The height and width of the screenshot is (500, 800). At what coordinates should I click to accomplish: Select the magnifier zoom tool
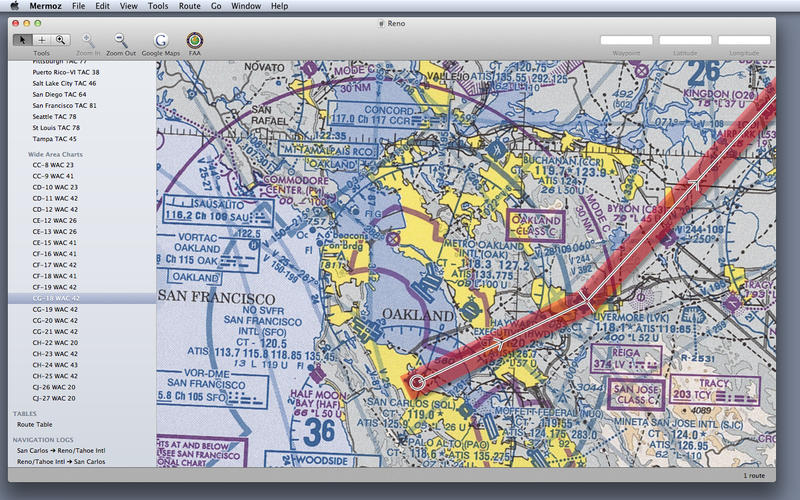click(x=61, y=40)
